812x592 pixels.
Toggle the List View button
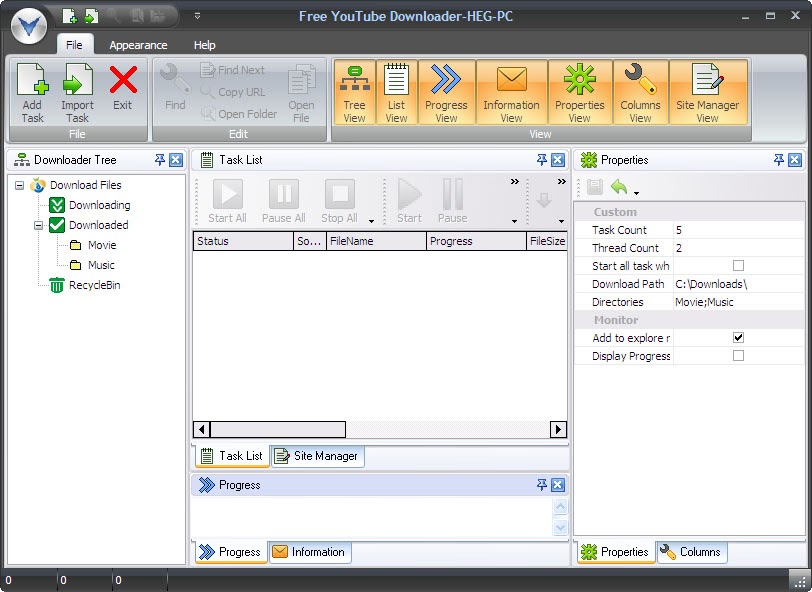point(397,93)
